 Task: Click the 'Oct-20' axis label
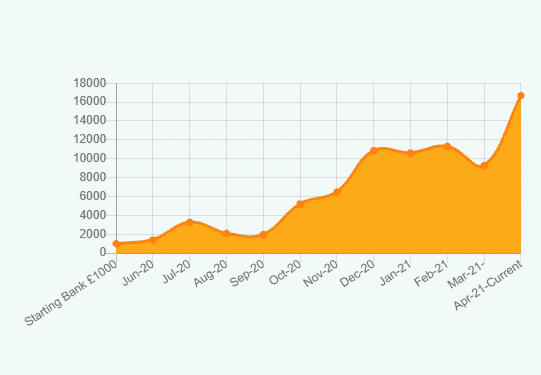click(285, 273)
